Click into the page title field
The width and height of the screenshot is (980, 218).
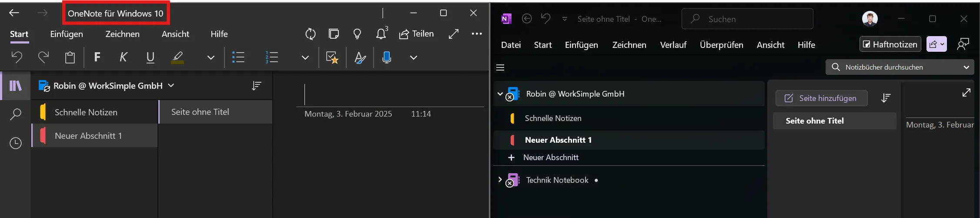(x=390, y=94)
